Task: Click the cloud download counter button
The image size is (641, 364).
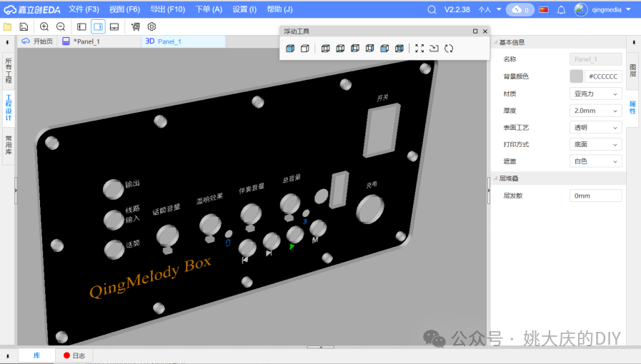Action: 520,10
